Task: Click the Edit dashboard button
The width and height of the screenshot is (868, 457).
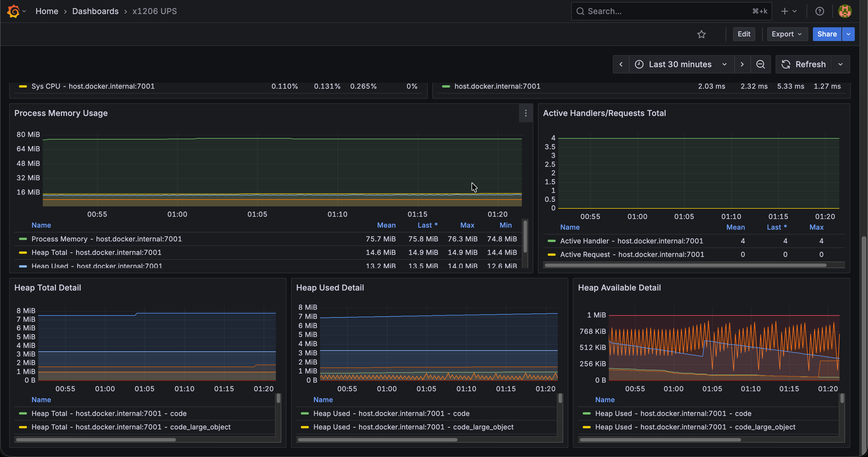Action: [744, 34]
